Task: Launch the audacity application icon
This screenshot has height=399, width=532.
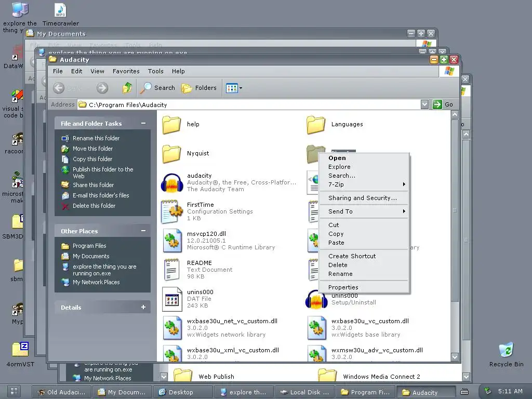Action: point(171,183)
